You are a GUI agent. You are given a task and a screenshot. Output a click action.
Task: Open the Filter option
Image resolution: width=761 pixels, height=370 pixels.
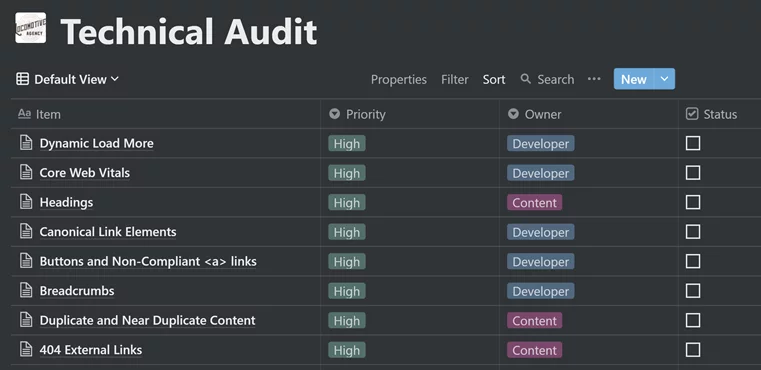(x=455, y=80)
